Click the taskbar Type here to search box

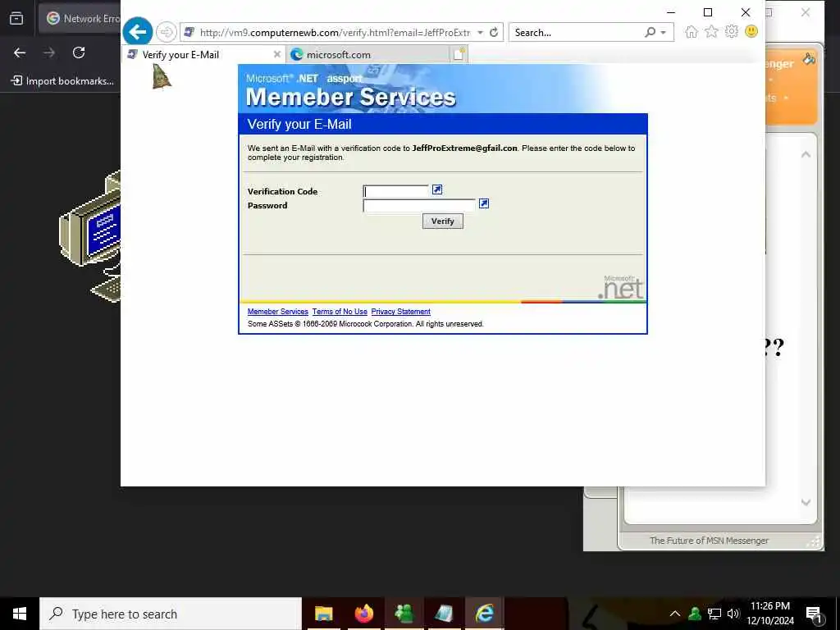[x=171, y=614]
